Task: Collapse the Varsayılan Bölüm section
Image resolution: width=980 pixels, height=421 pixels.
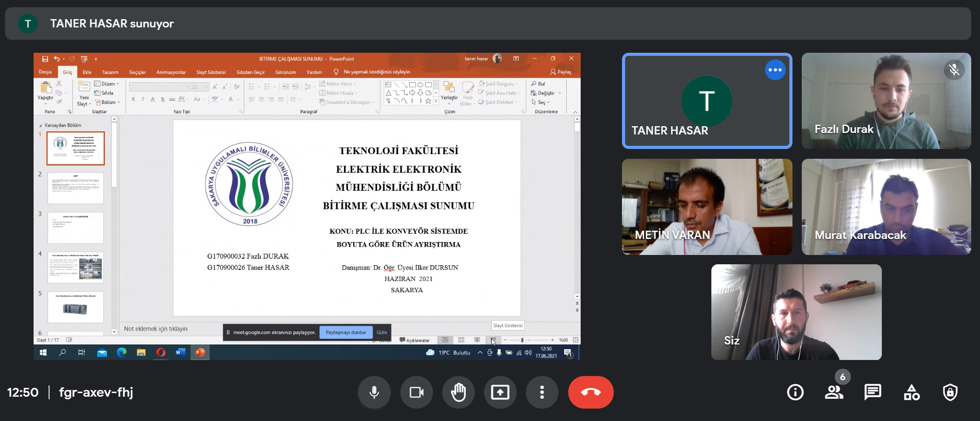Action: (x=41, y=126)
